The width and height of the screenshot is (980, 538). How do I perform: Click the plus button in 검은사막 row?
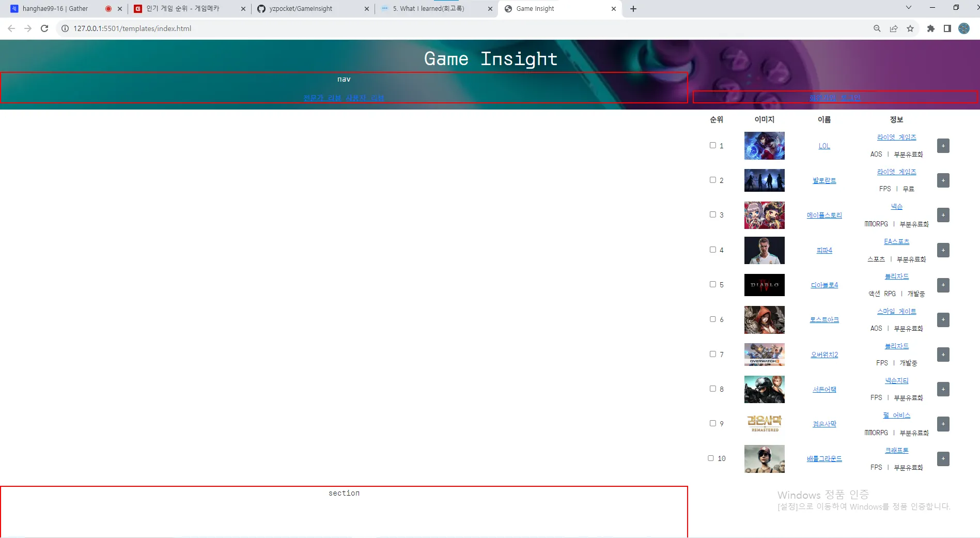tap(943, 424)
